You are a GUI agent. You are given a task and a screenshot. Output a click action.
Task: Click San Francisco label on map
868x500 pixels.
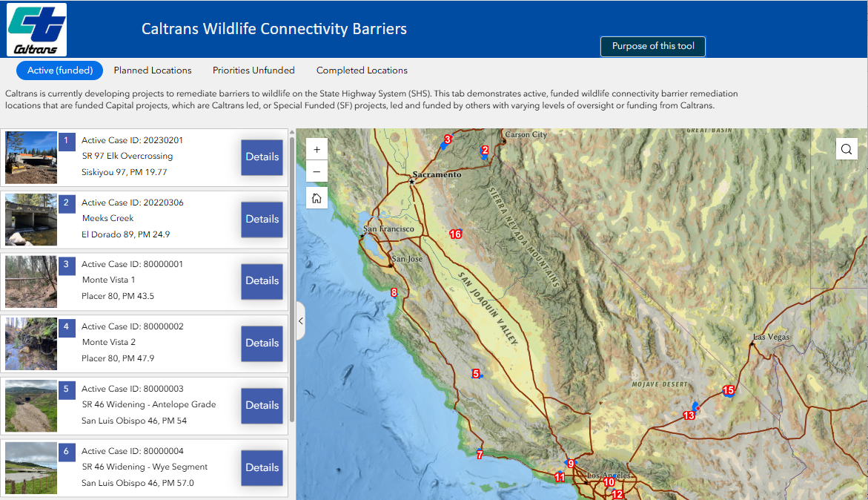click(x=388, y=228)
